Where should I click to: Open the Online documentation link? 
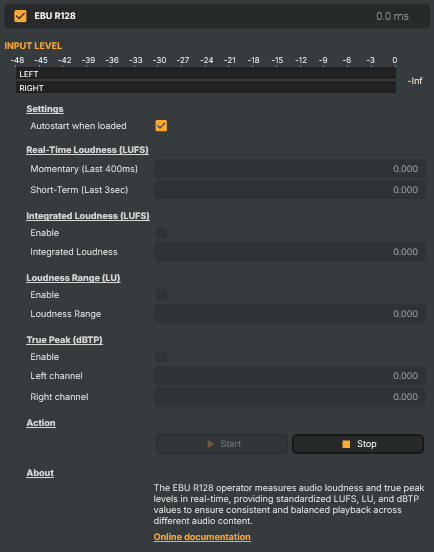point(202,537)
